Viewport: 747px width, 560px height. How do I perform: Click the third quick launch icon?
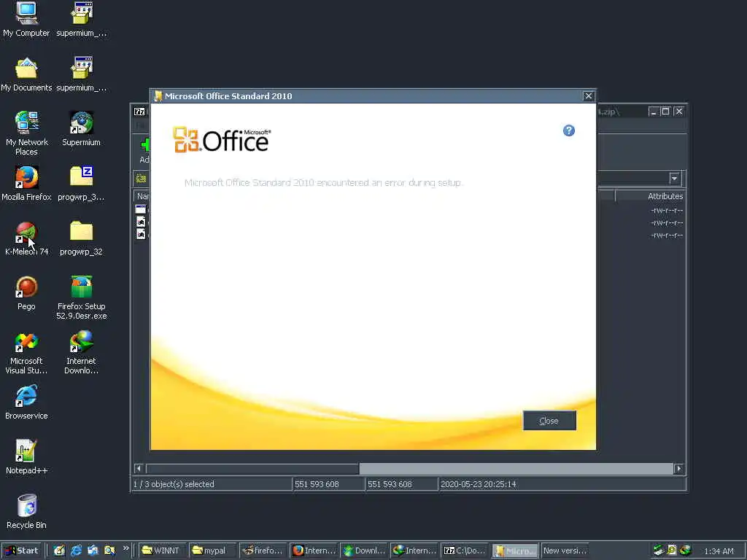[x=93, y=551]
